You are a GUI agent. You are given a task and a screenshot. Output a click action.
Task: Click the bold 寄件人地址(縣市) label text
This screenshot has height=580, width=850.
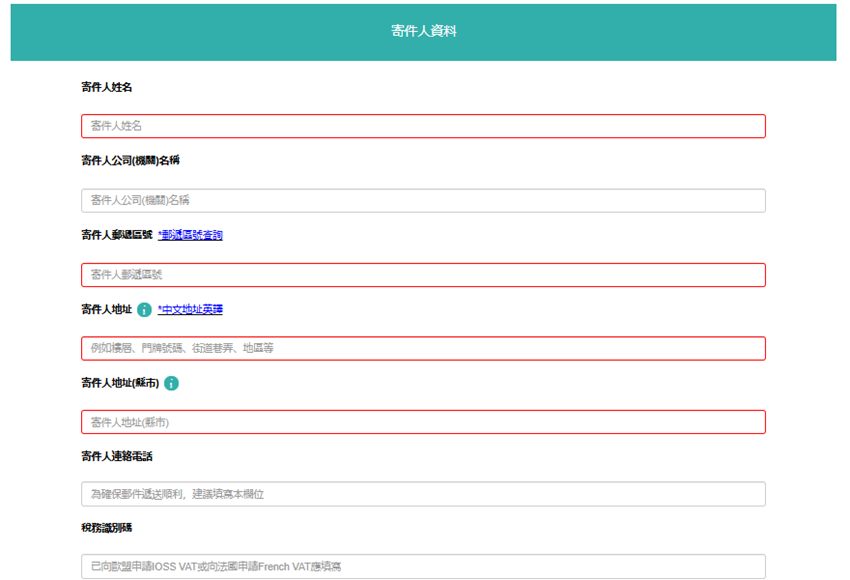118,383
